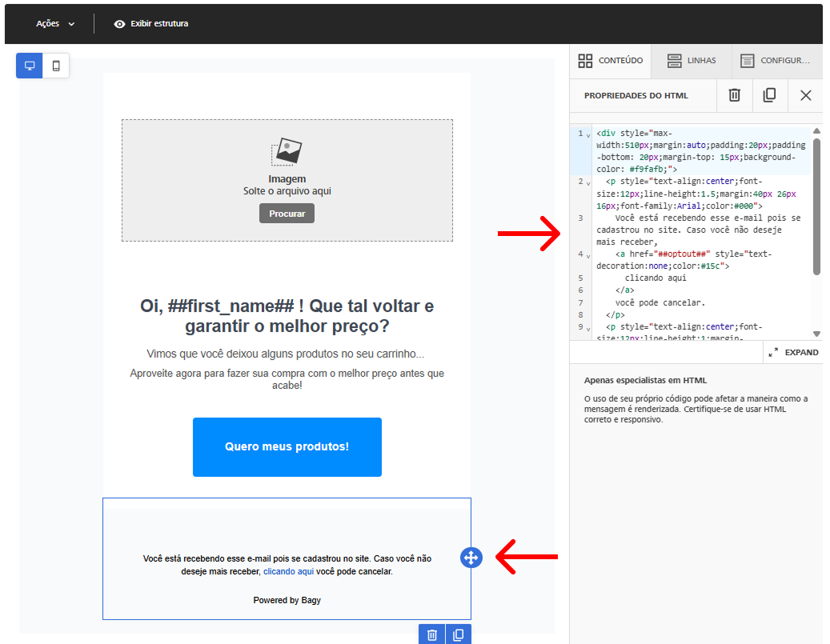Duplicate HTML block via properties copy icon

tap(770, 95)
